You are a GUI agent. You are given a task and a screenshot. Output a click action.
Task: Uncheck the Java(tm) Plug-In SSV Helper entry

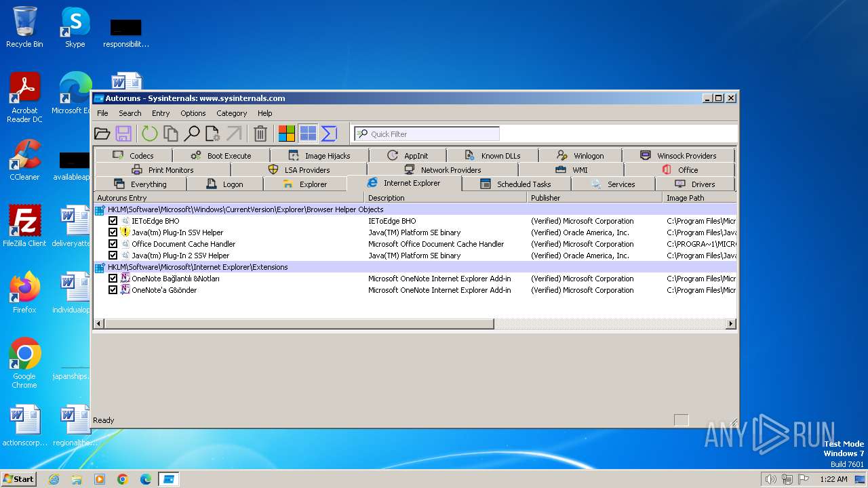tap(113, 232)
